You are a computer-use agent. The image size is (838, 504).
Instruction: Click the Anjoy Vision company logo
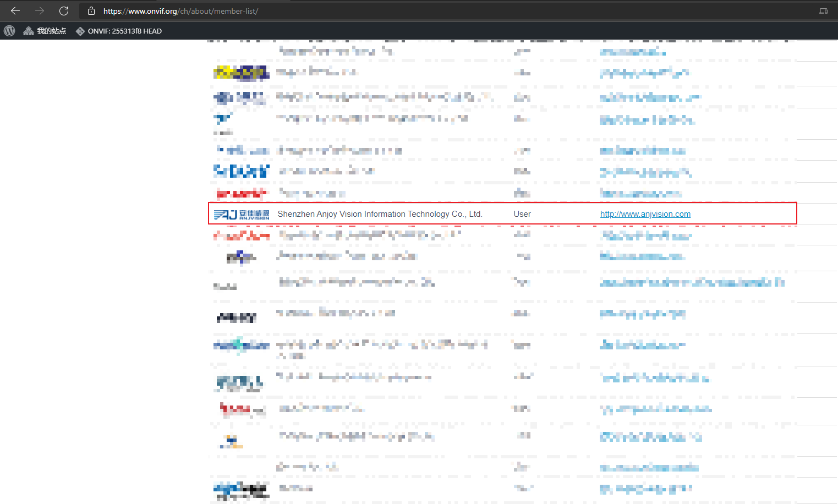tap(242, 214)
